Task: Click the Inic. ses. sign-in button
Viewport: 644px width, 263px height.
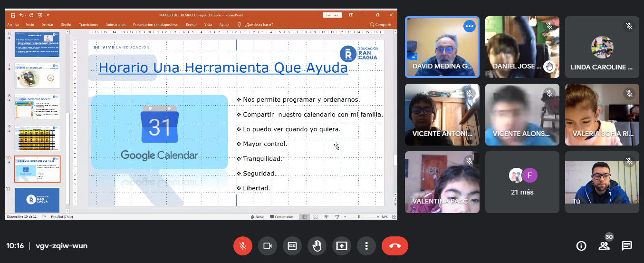Action: tap(332, 15)
